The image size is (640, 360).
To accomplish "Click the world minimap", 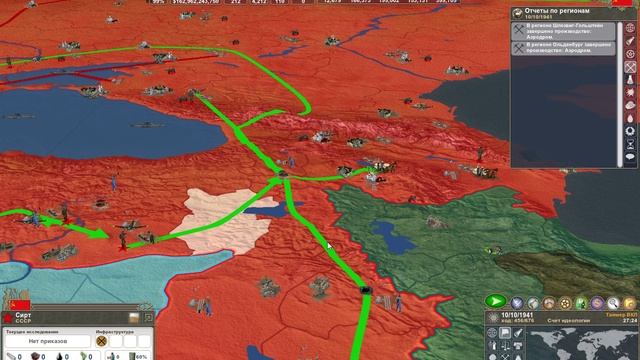I will click(x=582, y=343).
